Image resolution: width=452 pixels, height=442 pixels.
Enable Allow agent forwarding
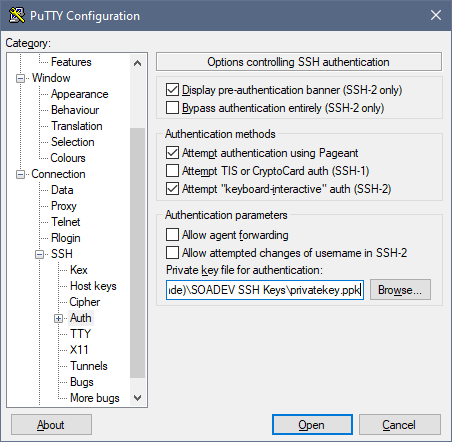[172, 235]
